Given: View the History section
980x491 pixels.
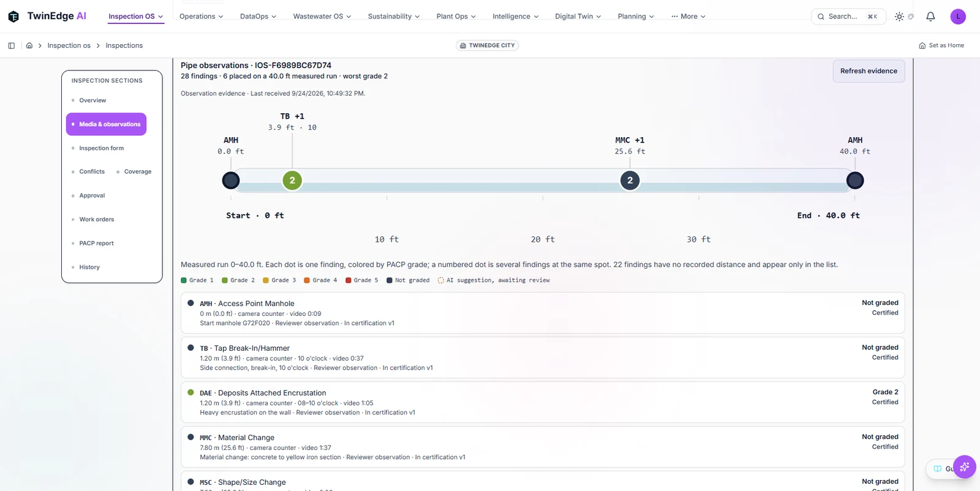Looking at the screenshot, I should (89, 267).
